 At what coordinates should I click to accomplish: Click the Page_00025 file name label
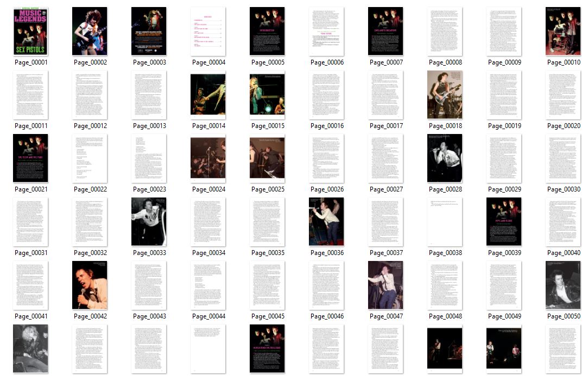[267, 189]
